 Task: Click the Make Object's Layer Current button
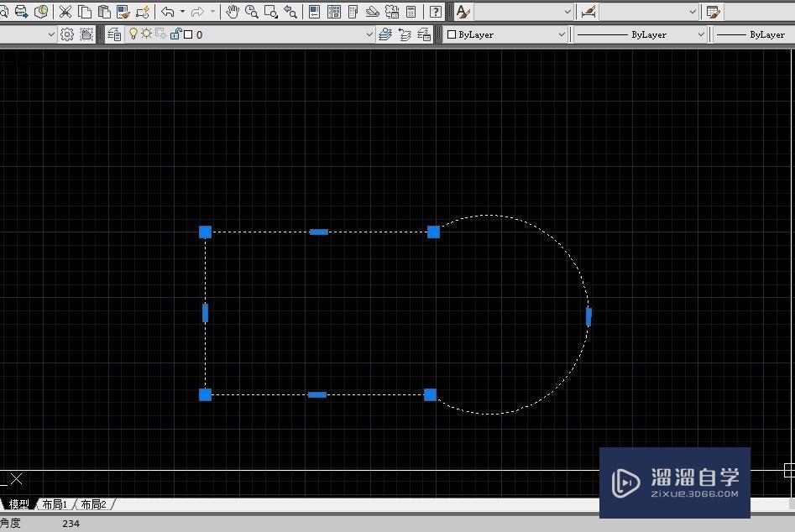pos(386,34)
